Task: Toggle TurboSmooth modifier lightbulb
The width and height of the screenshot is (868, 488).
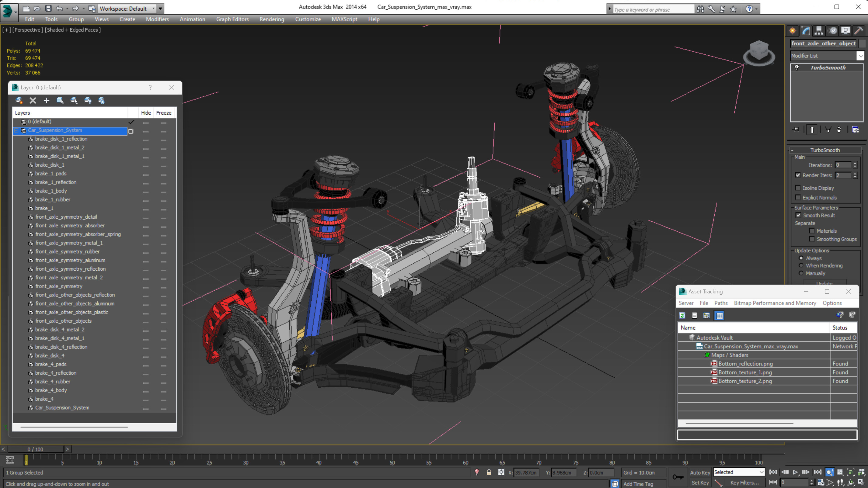Action: tap(797, 67)
